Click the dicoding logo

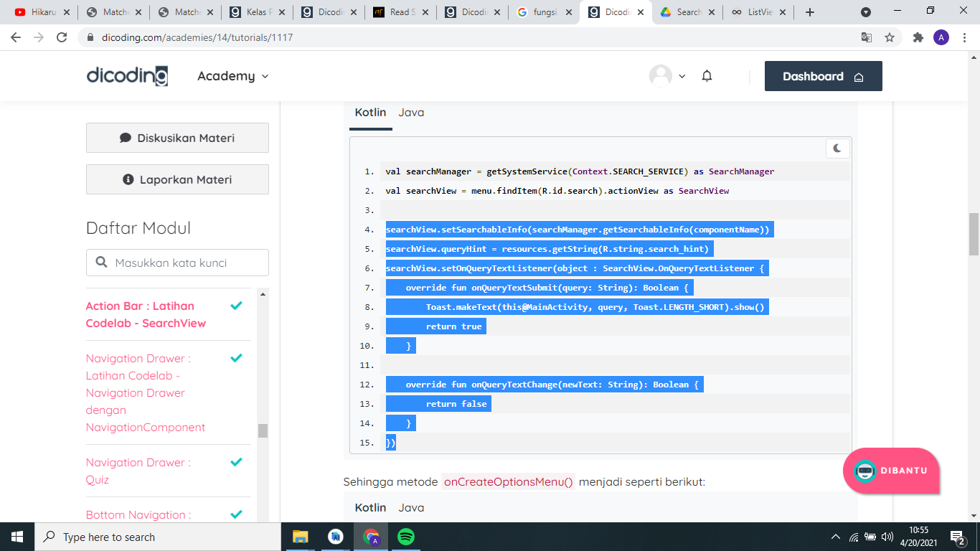[x=126, y=76]
